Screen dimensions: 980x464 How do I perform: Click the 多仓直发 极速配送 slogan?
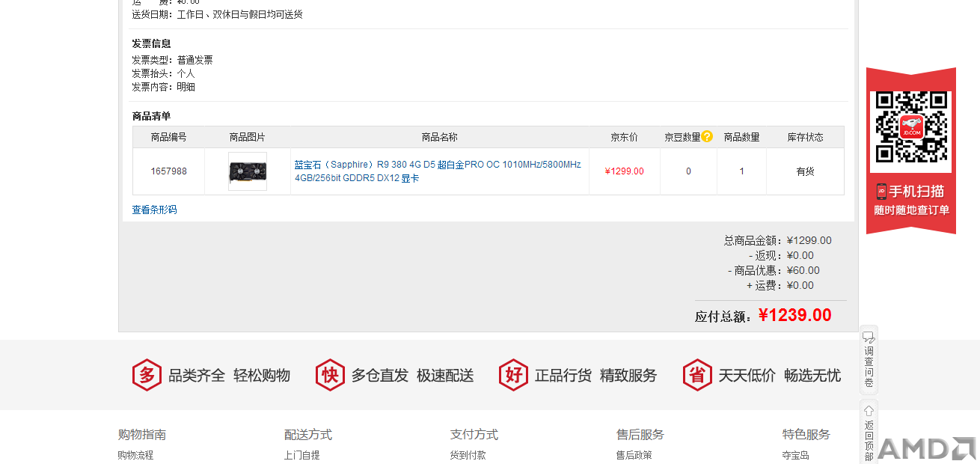tap(413, 376)
